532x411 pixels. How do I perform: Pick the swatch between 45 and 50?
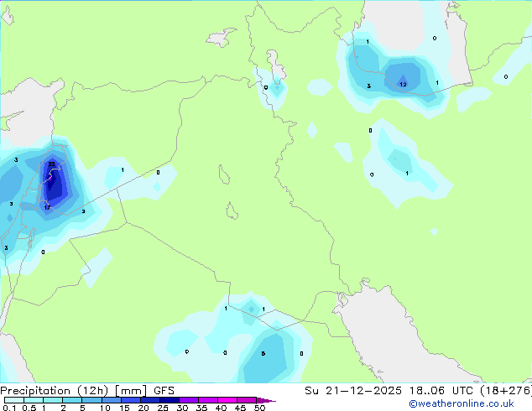(247, 400)
